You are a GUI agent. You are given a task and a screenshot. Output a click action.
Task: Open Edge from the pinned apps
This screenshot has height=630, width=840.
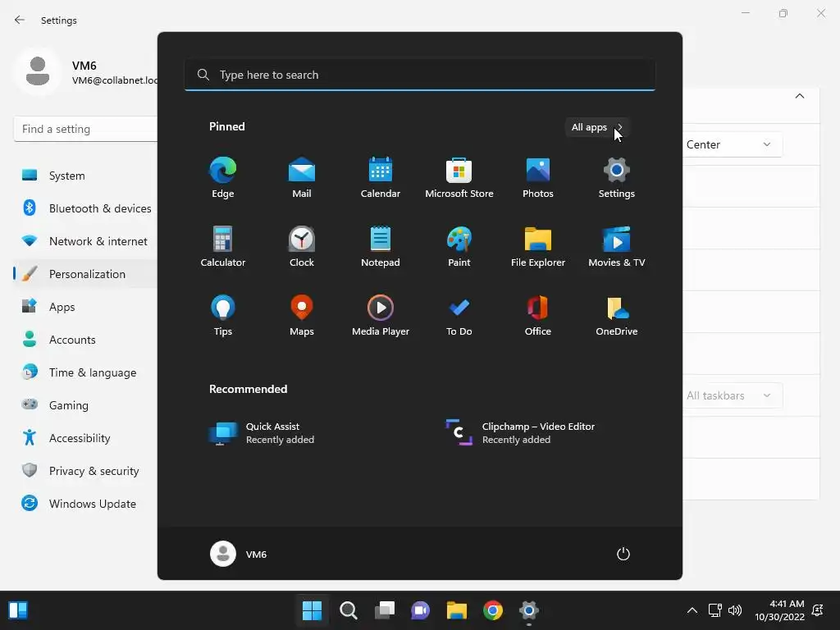click(x=223, y=178)
